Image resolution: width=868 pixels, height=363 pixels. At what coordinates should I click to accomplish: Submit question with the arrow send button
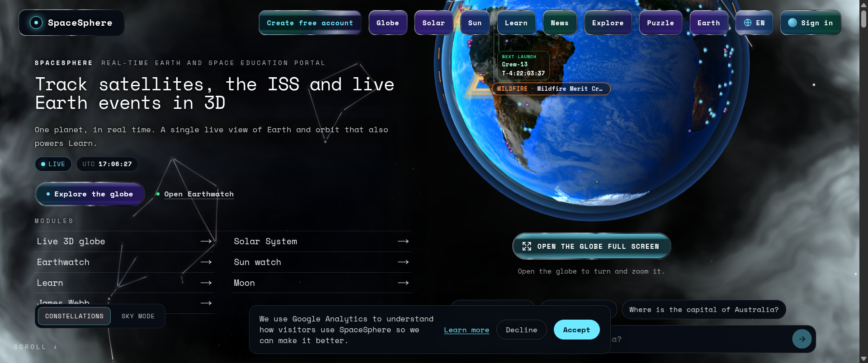click(x=802, y=339)
